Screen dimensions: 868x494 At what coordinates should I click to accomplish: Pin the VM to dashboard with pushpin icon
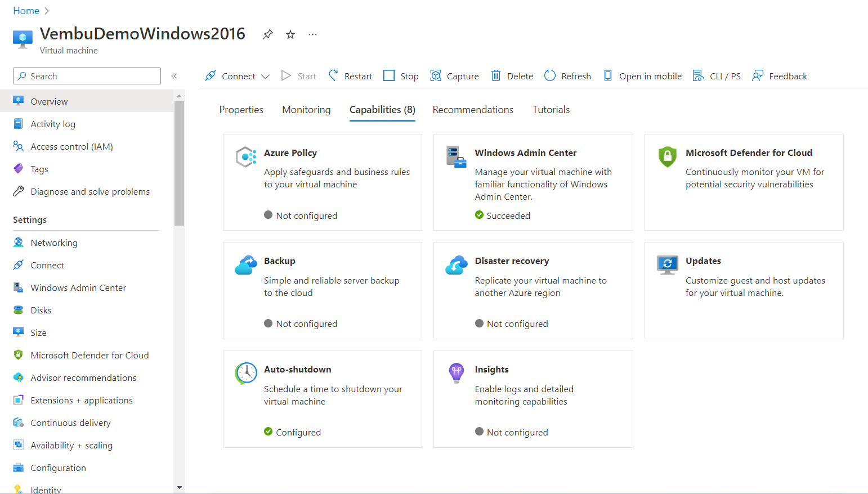[x=268, y=34]
